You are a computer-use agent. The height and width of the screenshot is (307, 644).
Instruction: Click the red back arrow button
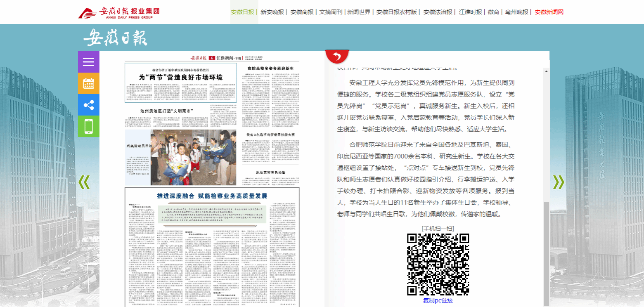(x=337, y=56)
